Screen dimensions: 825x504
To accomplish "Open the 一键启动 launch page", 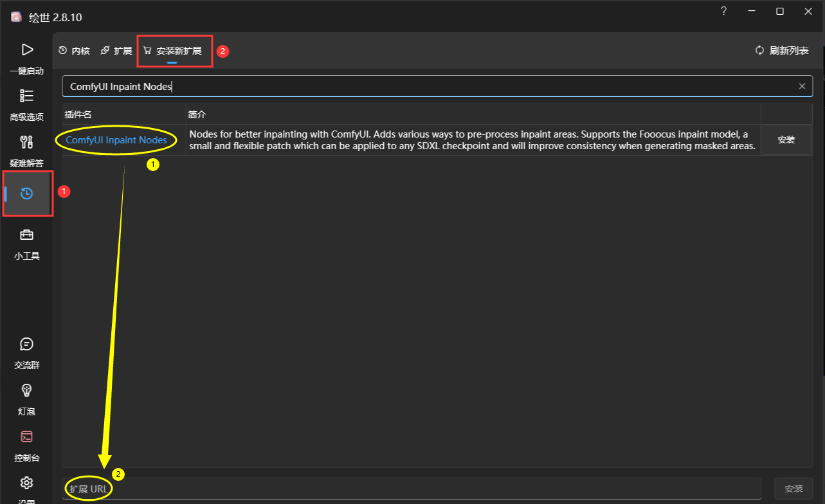I will 26,58.
